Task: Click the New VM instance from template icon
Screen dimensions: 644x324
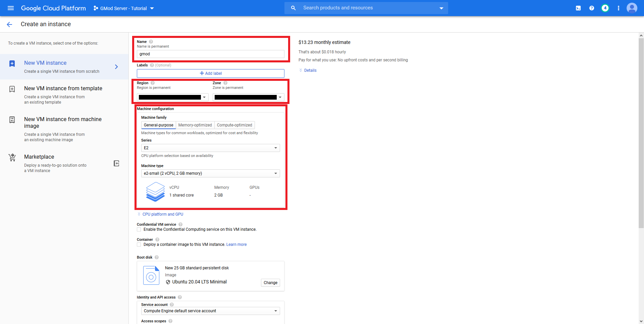Action: (x=12, y=89)
